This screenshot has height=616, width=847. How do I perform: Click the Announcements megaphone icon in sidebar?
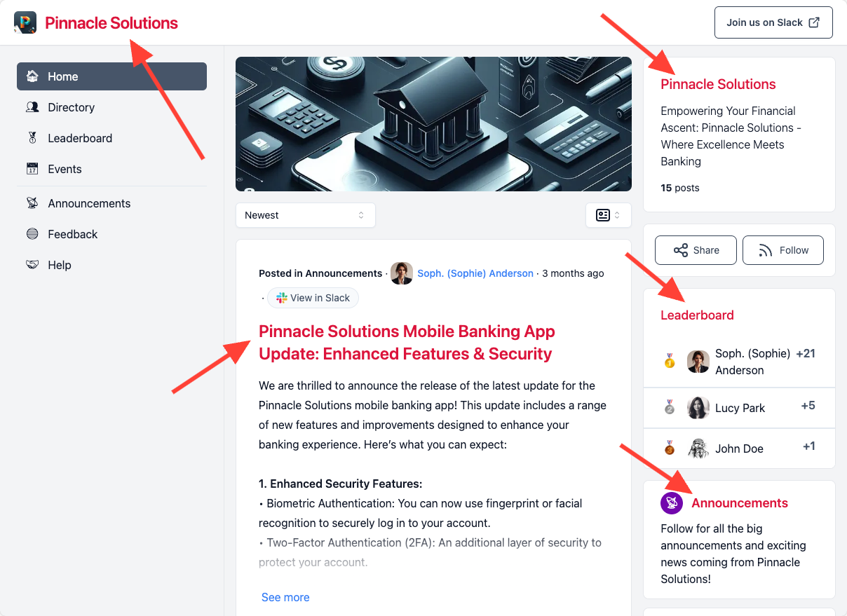pos(32,203)
